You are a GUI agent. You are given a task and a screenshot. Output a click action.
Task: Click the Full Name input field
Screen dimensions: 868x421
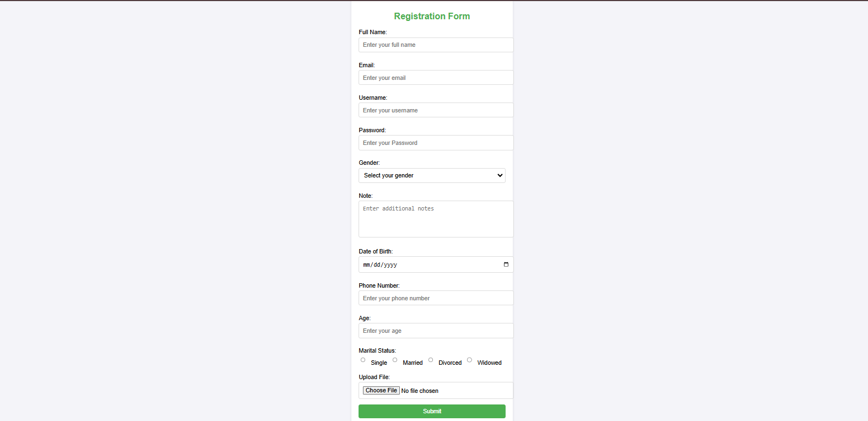436,45
